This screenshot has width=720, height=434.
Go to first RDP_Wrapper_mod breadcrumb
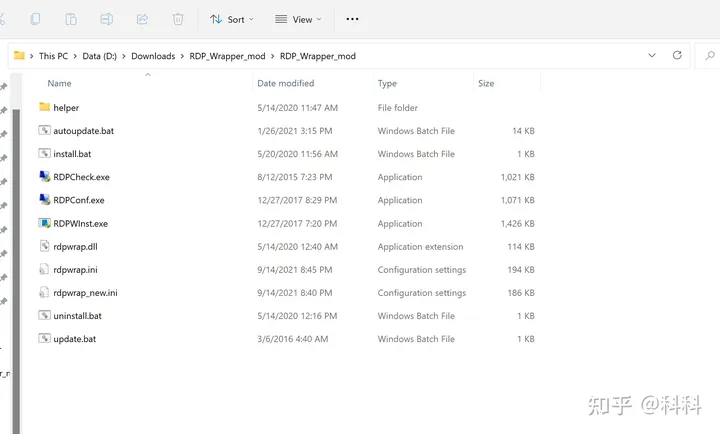pos(227,56)
